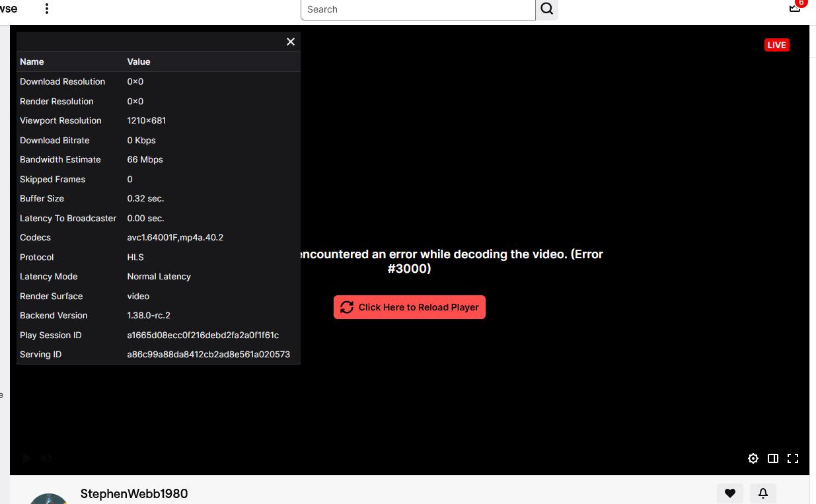Click the Name column header
The height and width of the screenshot is (504, 816).
[32, 61]
